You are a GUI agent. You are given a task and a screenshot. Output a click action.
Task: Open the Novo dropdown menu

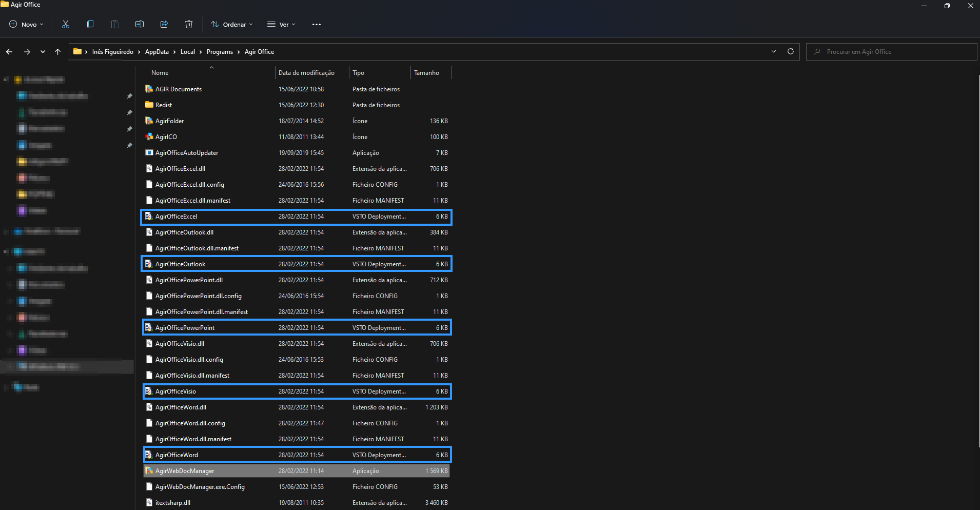27,24
